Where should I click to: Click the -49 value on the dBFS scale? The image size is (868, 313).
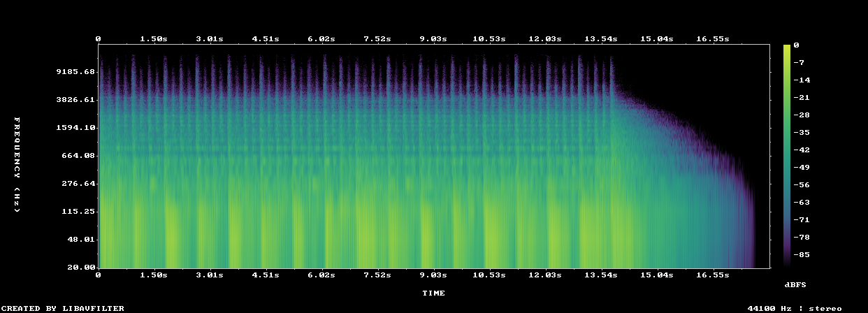point(802,168)
